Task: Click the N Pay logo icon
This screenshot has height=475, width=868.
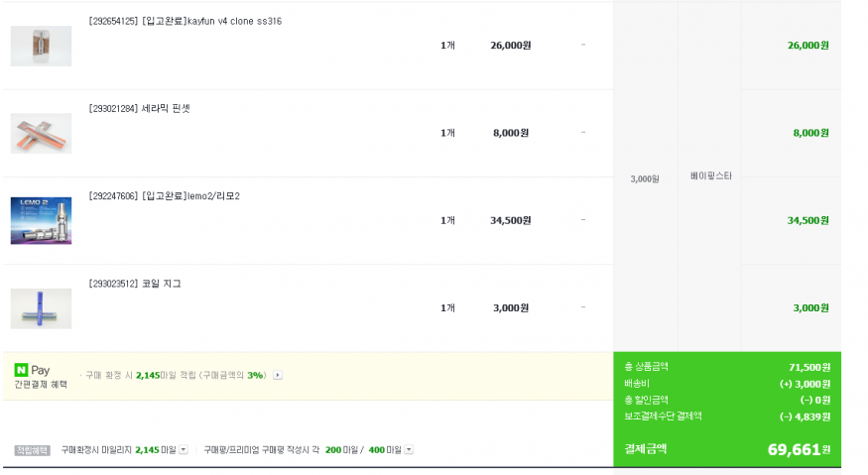Action: click(21, 370)
